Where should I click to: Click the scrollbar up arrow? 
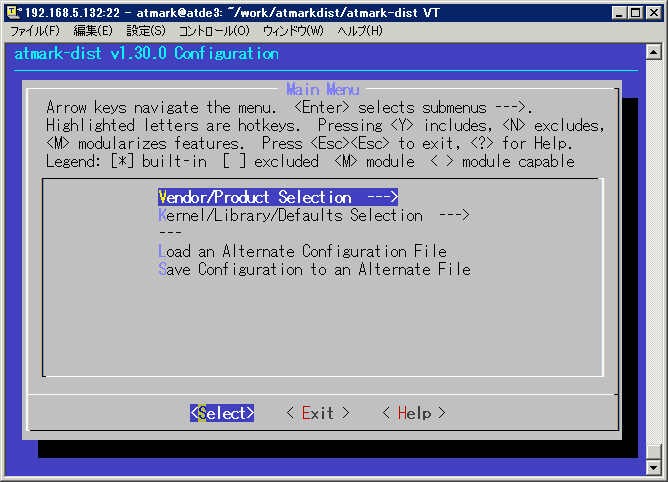pos(654,52)
